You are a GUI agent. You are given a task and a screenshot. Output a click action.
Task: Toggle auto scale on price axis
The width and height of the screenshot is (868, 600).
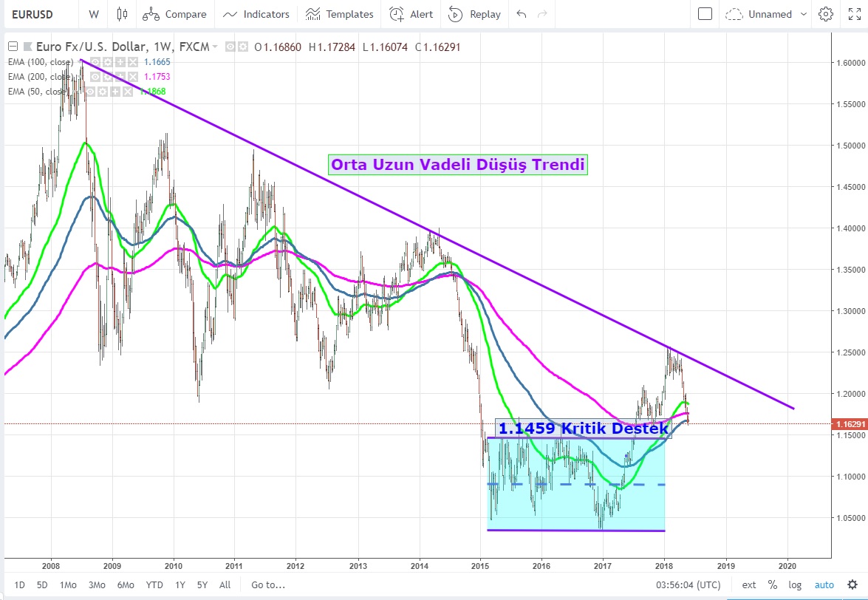click(x=824, y=584)
